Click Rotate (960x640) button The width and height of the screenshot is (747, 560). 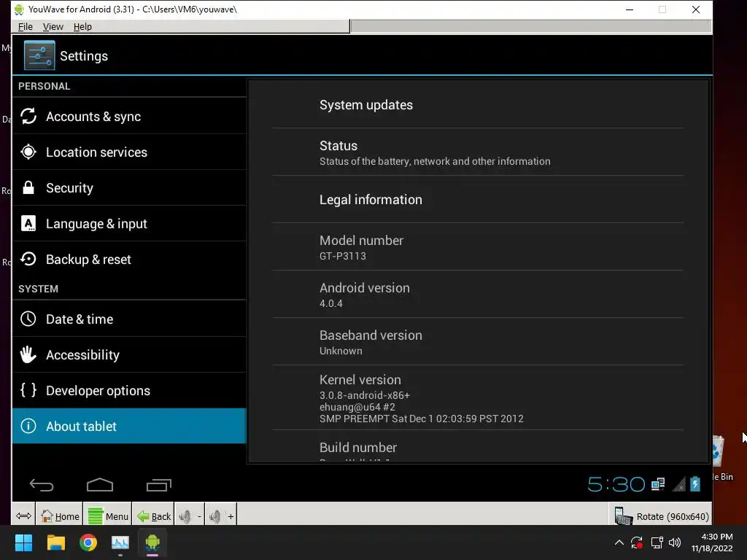[x=661, y=516]
